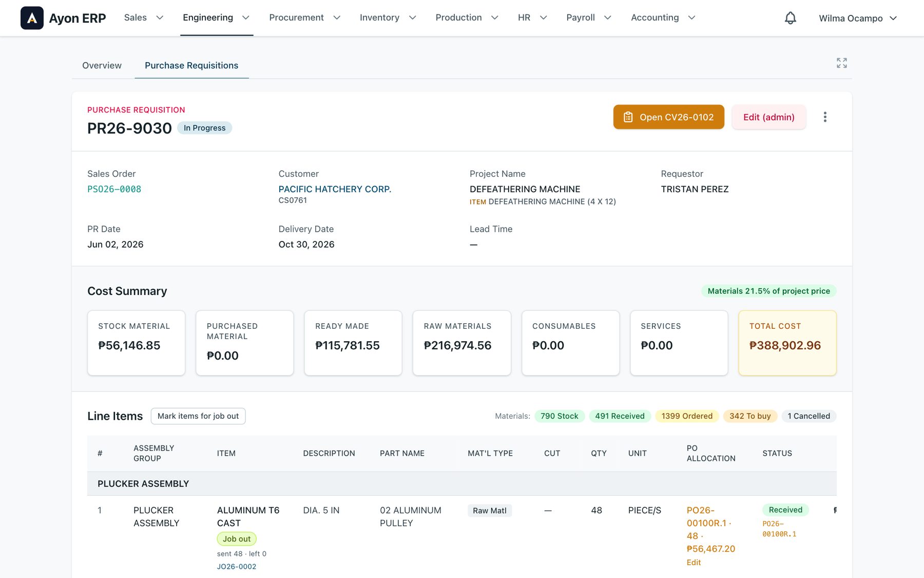Expand the Sales menu
This screenshot has width=924, height=578.
[x=144, y=17]
